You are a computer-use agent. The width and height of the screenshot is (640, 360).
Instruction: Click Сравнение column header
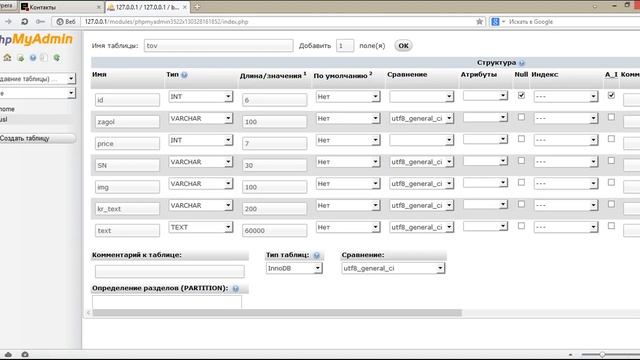[x=407, y=75]
